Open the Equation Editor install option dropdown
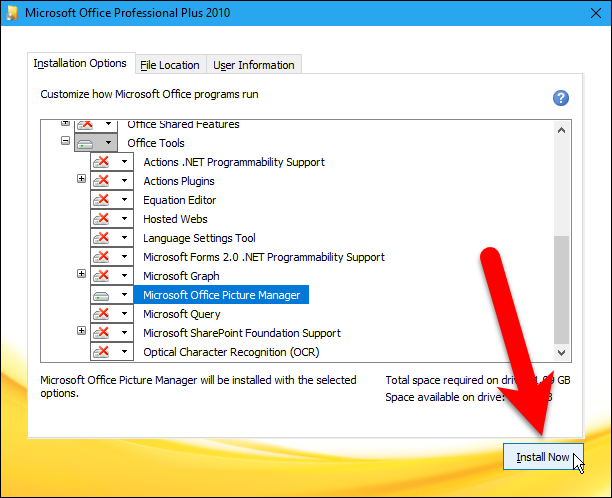The height and width of the screenshot is (498, 612). [x=125, y=200]
